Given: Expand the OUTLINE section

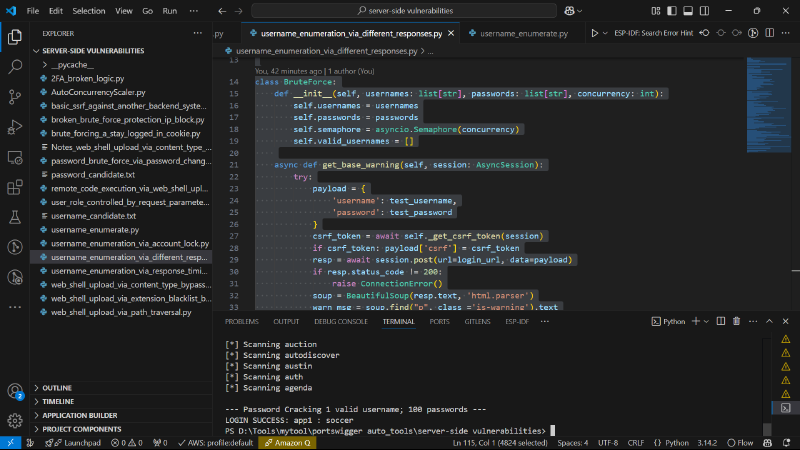Looking at the screenshot, I should [57, 388].
